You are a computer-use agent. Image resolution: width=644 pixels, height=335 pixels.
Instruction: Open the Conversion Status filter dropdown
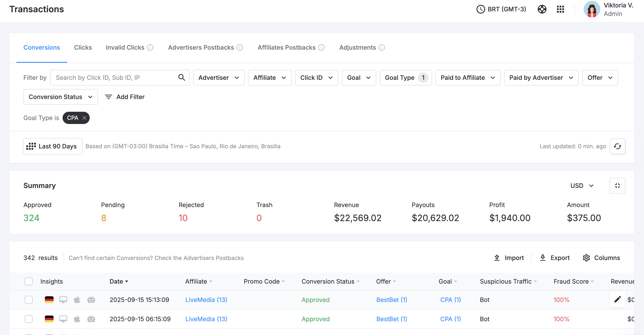click(61, 97)
